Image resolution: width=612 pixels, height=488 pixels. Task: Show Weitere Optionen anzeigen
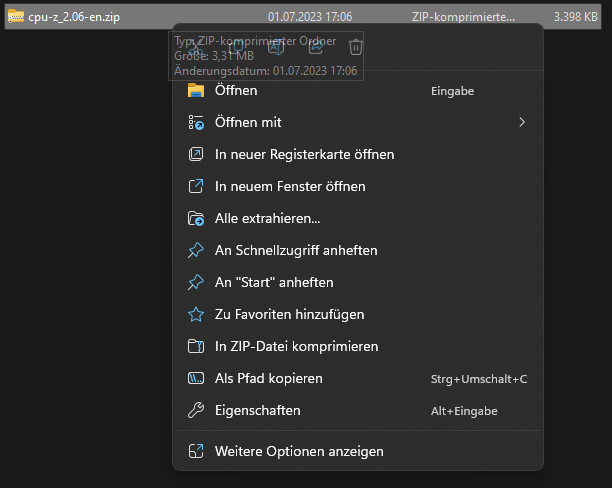click(299, 451)
